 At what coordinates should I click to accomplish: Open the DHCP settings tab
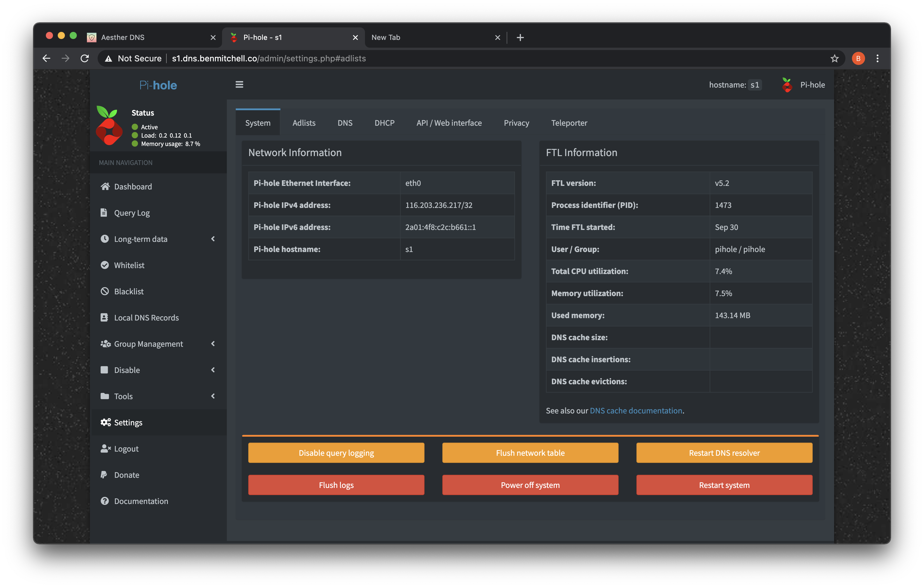click(x=385, y=122)
